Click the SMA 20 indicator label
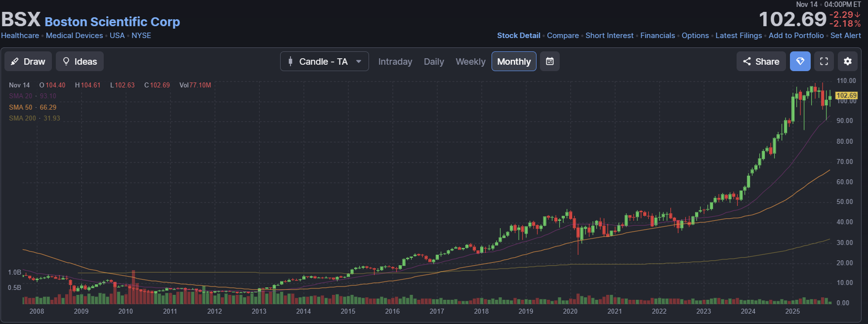 point(33,96)
